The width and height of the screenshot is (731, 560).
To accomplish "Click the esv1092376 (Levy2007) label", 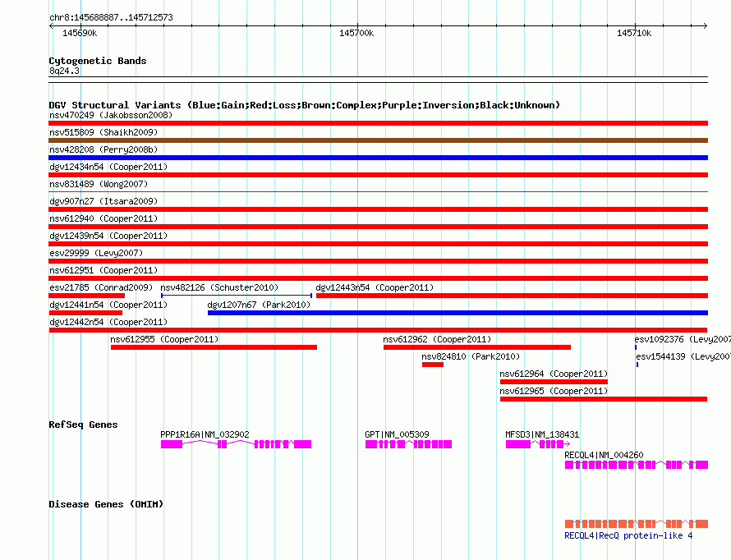I will [x=683, y=339].
